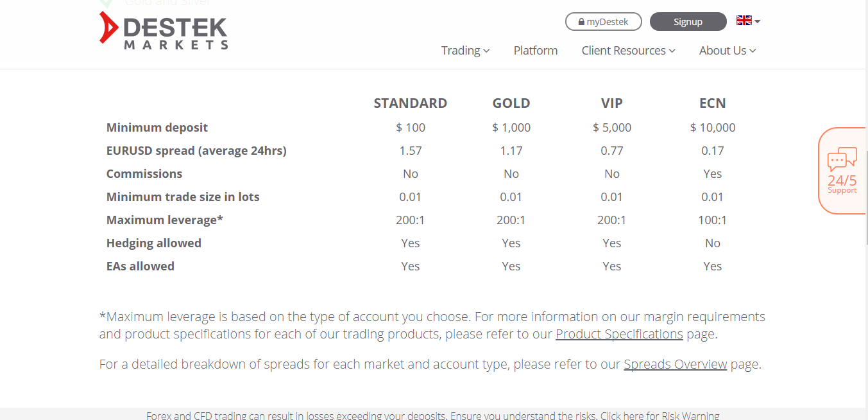Screen dimensions: 868x420
Task: Open the About Us dropdown
Action: pos(727,50)
